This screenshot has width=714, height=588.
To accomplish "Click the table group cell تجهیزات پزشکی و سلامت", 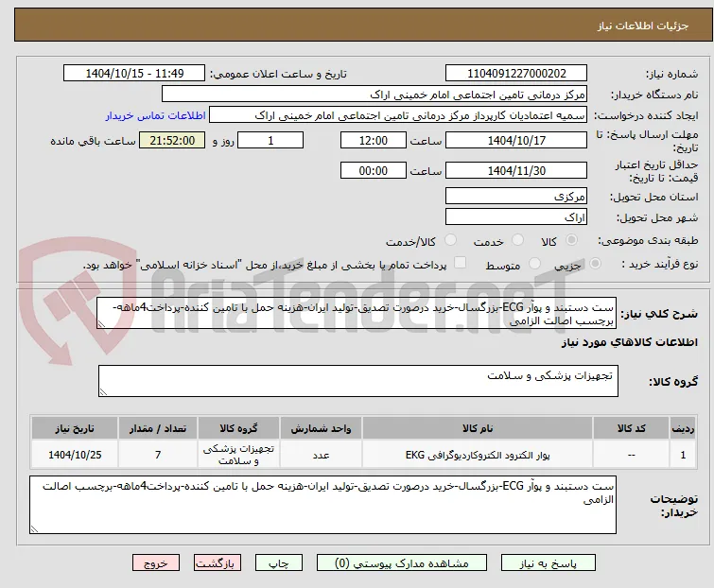I will 238,455.
